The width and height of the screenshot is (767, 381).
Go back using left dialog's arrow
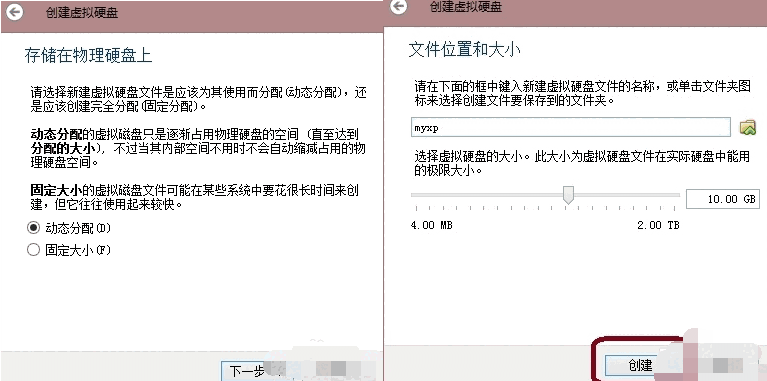click(15, 12)
